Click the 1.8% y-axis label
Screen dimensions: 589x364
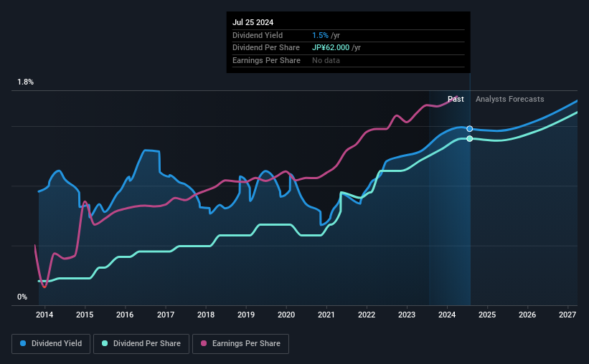tap(26, 82)
